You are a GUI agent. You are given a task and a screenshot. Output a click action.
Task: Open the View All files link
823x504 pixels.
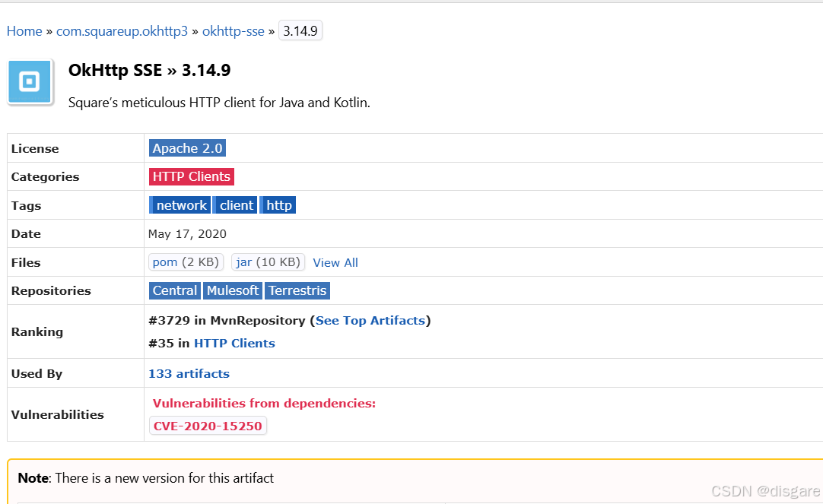(x=335, y=262)
